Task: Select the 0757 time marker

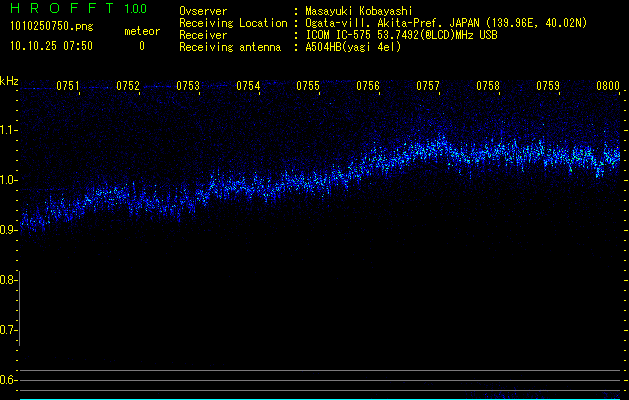Action: coord(428,86)
